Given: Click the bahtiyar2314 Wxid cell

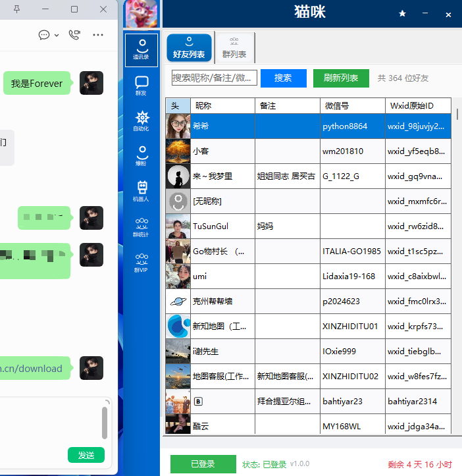Looking at the screenshot, I should point(418,402).
